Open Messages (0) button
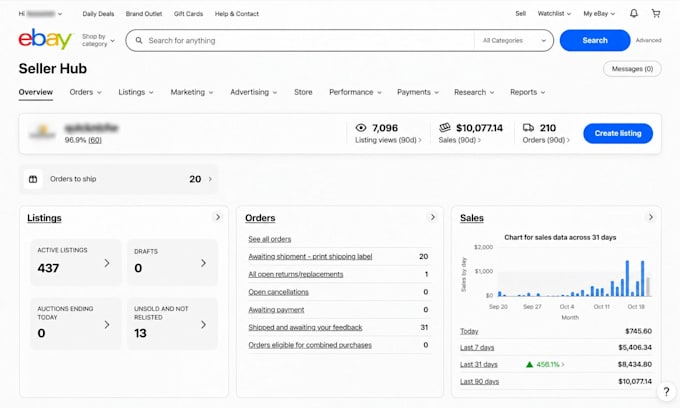This screenshot has height=408, width=680. pyautogui.click(x=632, y=69)
